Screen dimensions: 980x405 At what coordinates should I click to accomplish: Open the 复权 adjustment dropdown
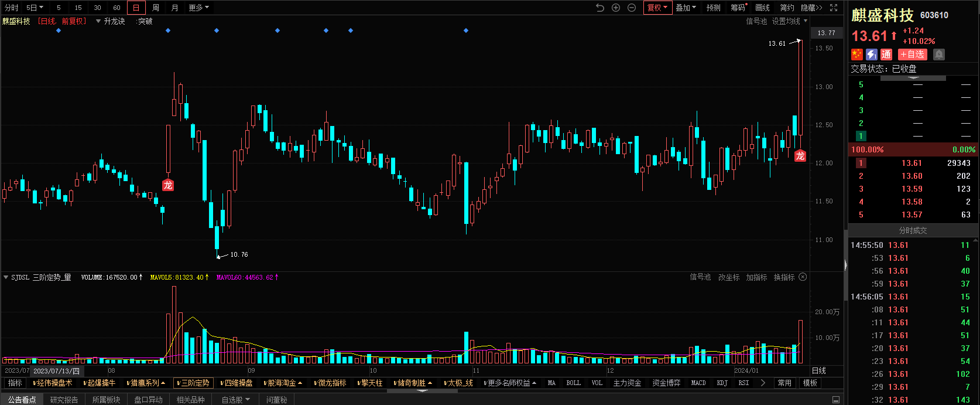(657, 8)
